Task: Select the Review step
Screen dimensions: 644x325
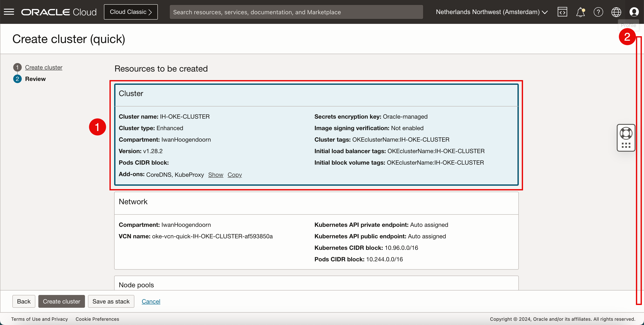Action: pyautogui.click(x=35, y=79)
